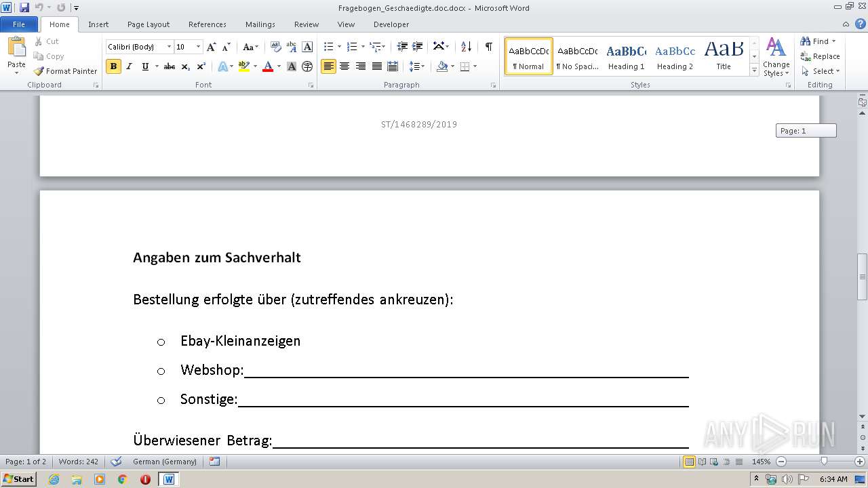Open Word Help question mark
Screen dimensions: 868x488
click(x=861, y=24)
